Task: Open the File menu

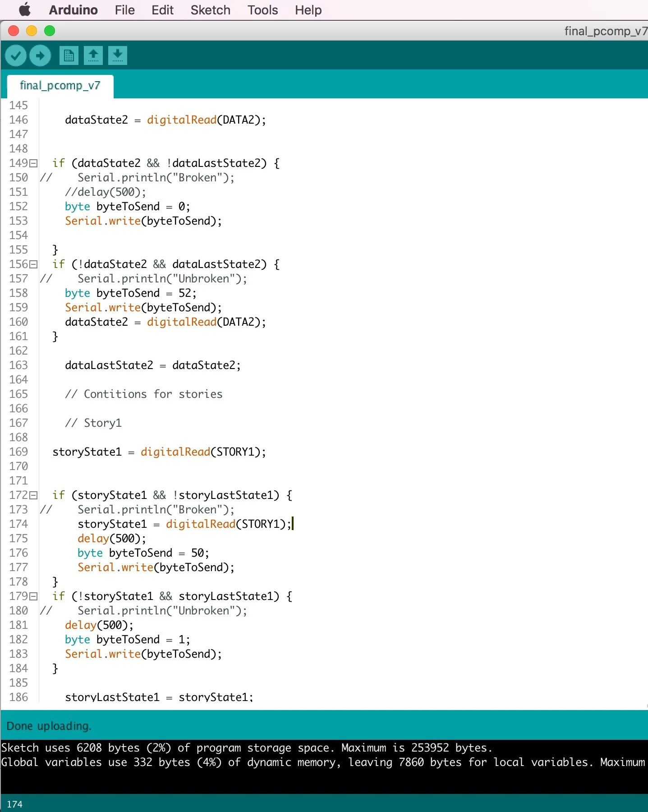Action: tap(125, 10)
